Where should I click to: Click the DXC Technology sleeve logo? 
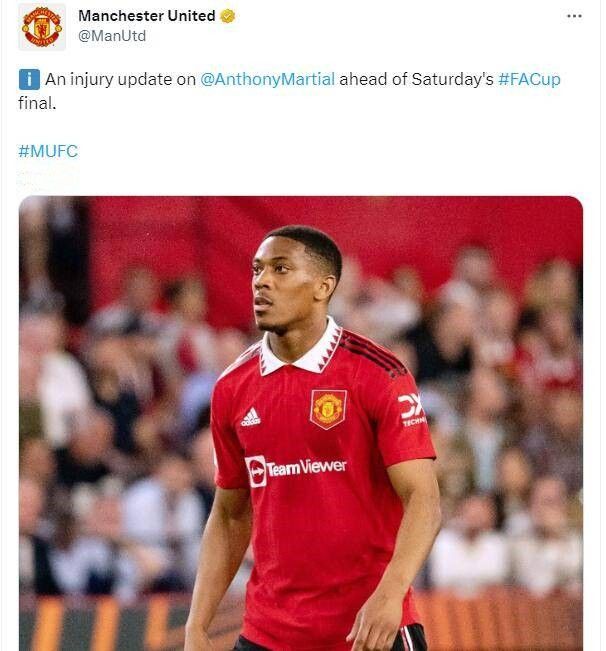point(411,409)
